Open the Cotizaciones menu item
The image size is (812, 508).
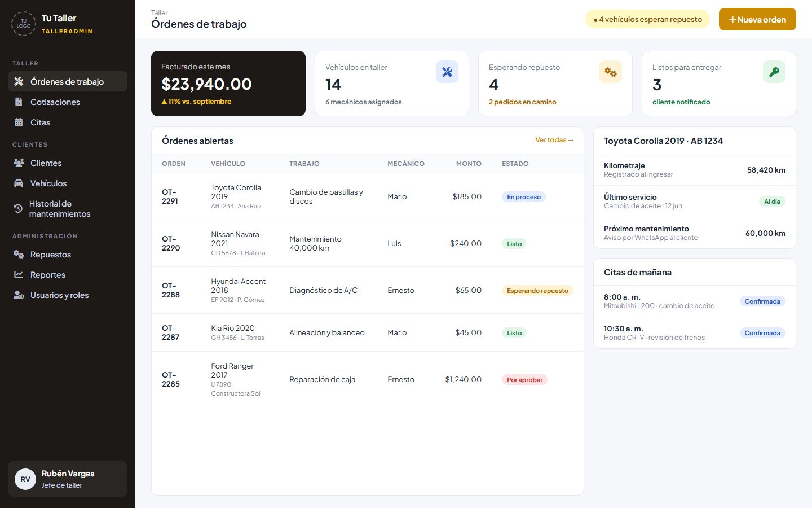coord(68,102)
